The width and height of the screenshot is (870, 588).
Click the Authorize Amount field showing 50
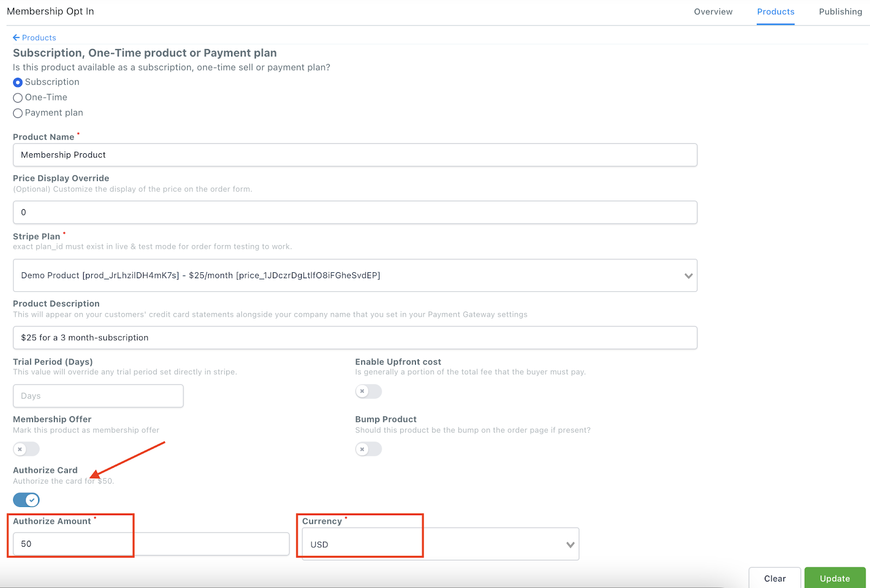point(151,543)
